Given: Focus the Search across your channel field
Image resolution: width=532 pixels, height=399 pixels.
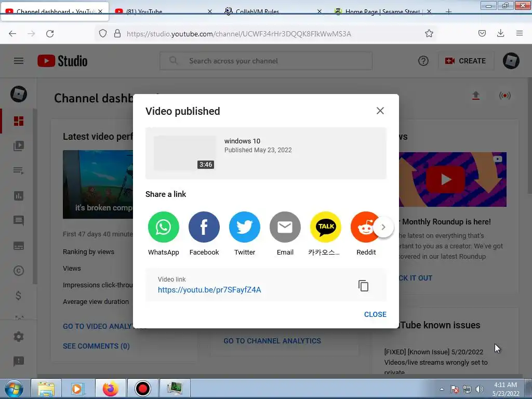Looking at the screenshot, I should pyautogui.click(x=266, y=61).
